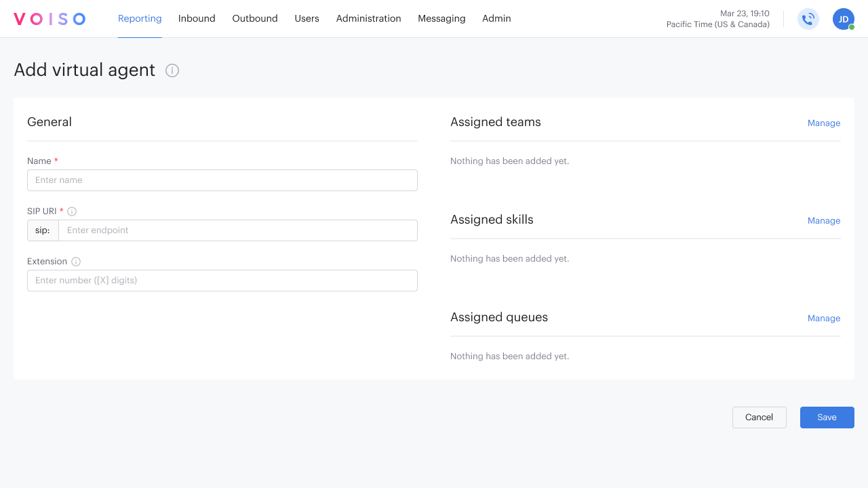Click the Enter name input field
Viewport: 868px width, 488px height.
pos(222,180)
